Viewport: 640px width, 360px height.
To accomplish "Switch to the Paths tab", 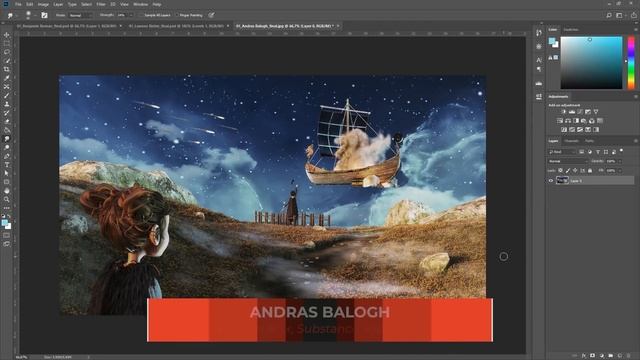I will click(x=589, y=141).
